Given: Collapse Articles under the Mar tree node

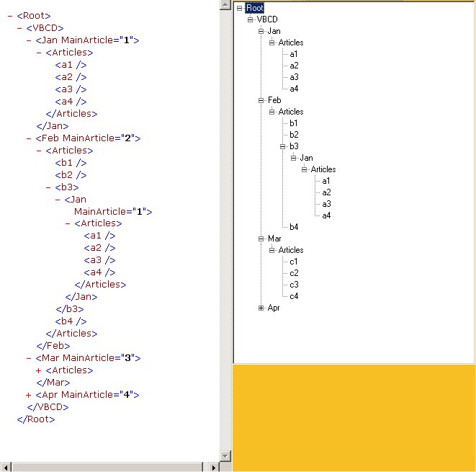Looking at the screenshot, I should coord(271,251).
